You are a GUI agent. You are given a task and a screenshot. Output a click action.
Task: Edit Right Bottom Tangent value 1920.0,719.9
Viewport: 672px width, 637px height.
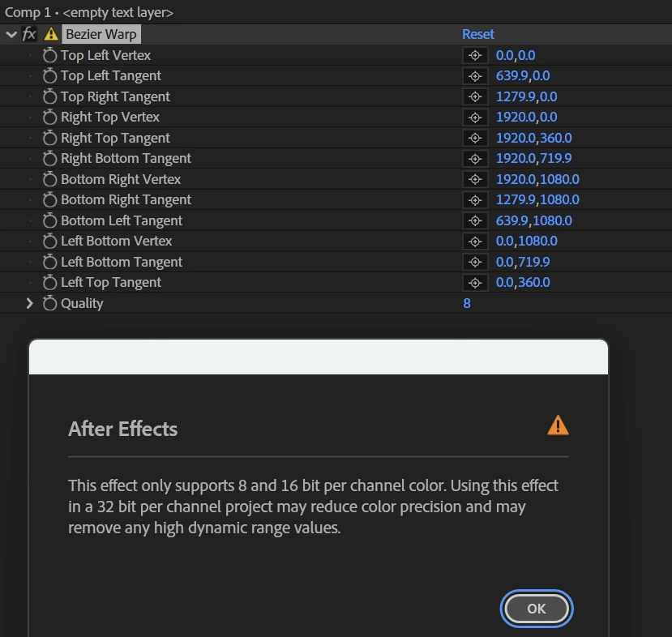[x=533, y=159]
